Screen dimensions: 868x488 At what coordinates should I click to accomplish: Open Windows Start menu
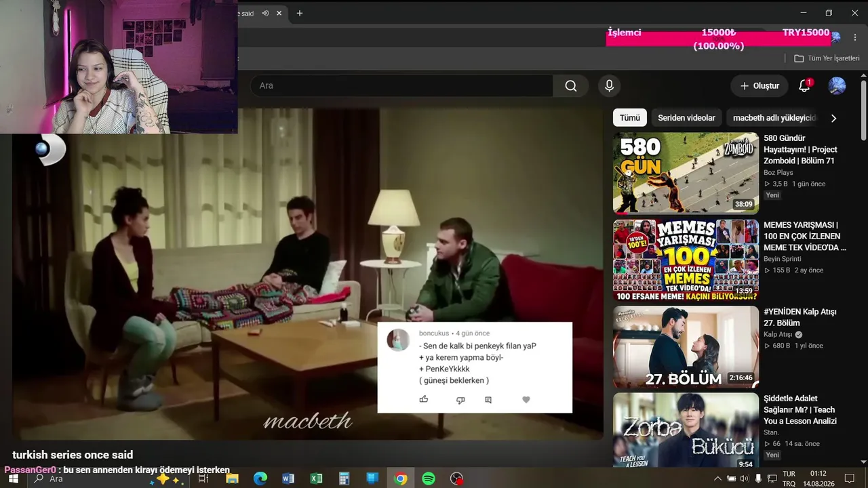(x=13, y=479)
